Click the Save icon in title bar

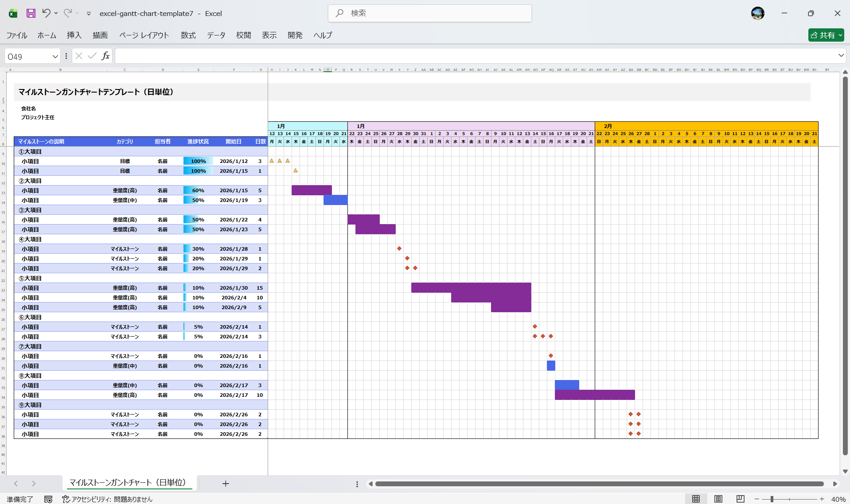click(x=31, y=13)
